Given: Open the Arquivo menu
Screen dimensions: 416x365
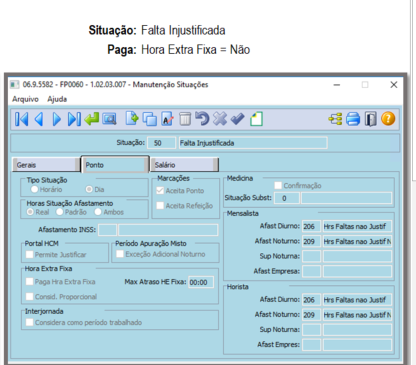Looking at the screenshot, I should pyautogui.click(x=25, y=99).
